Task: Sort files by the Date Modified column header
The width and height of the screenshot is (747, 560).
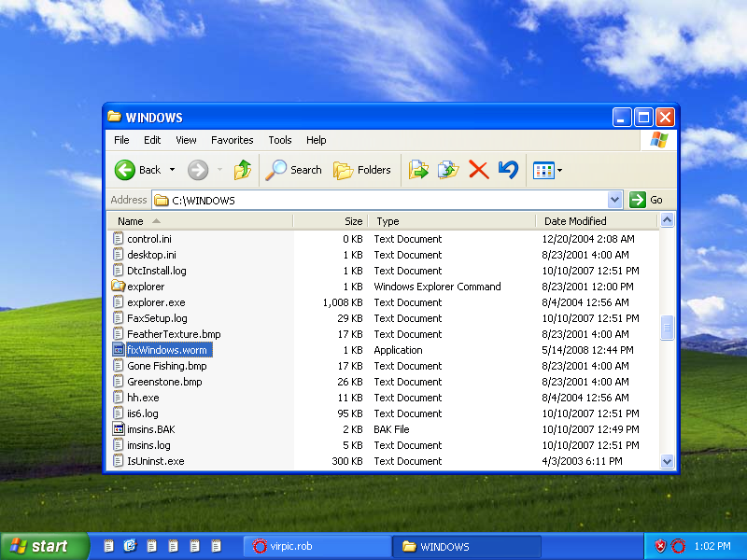Action: tap(597, 221)
